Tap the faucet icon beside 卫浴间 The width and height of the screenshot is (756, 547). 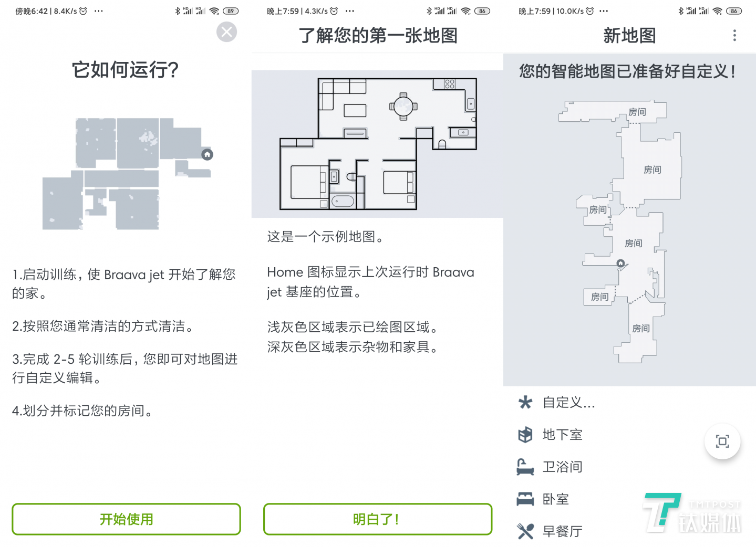525,467
